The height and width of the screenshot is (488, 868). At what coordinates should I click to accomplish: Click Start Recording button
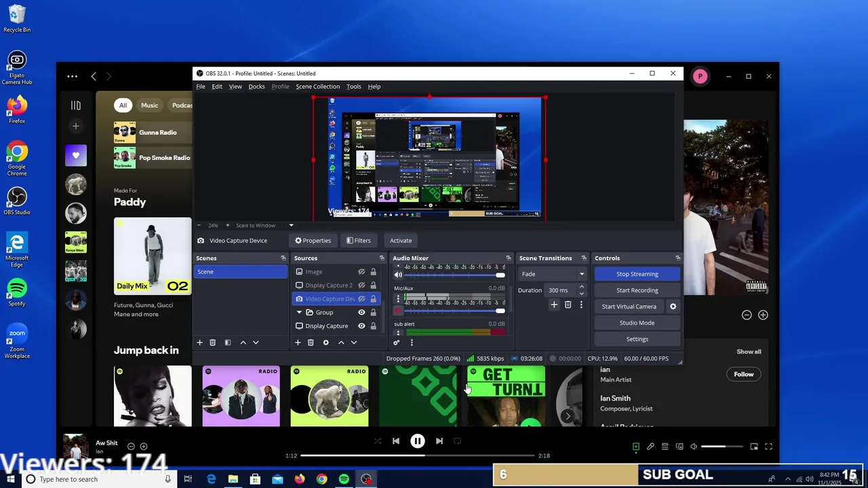coord(637,290)
